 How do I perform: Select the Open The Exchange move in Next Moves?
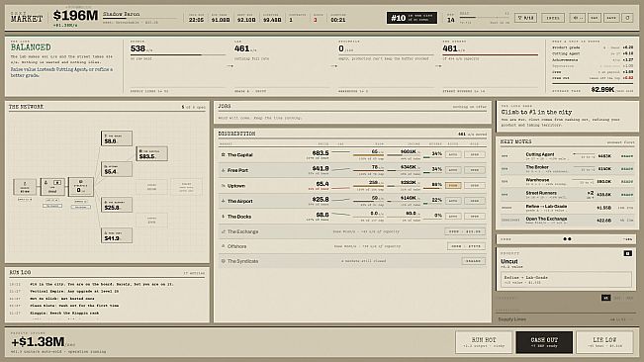point(567,220)
